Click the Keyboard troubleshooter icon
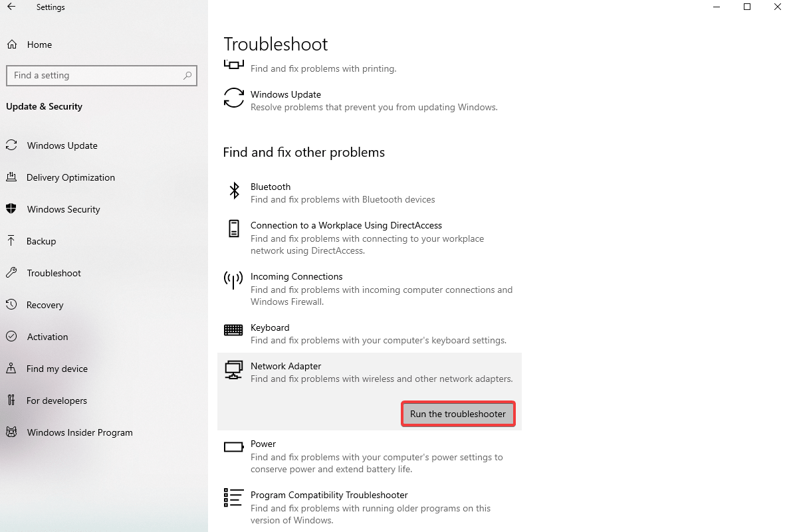Screen dimensions: 787x532 coord(233,330)
